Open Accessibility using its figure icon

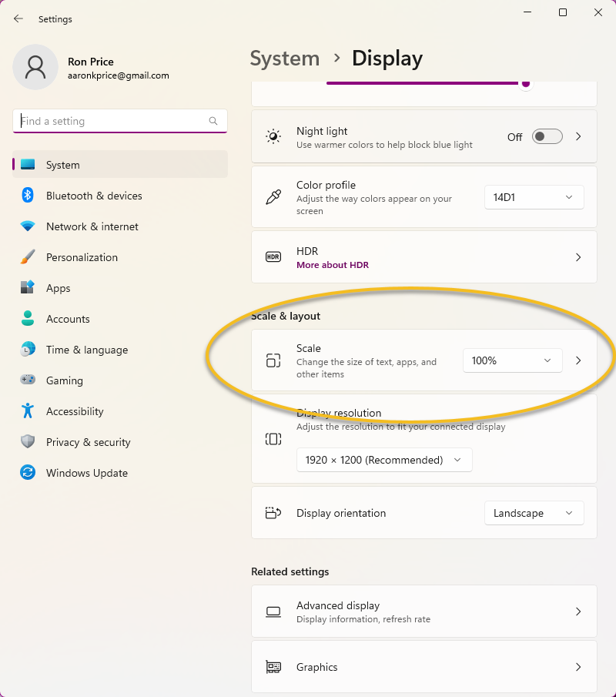coord(28,411)
